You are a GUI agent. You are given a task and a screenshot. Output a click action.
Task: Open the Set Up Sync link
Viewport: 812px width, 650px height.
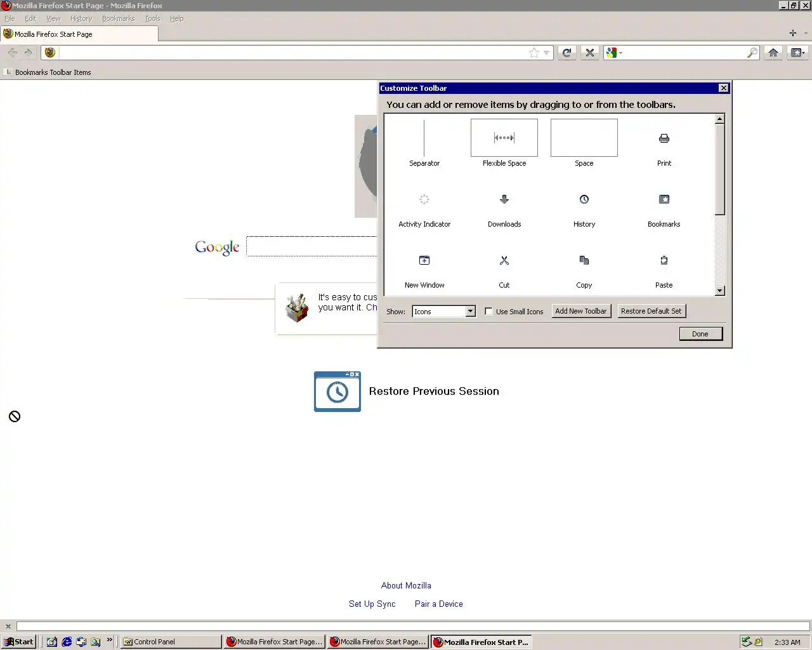click(x=372, y=604)
